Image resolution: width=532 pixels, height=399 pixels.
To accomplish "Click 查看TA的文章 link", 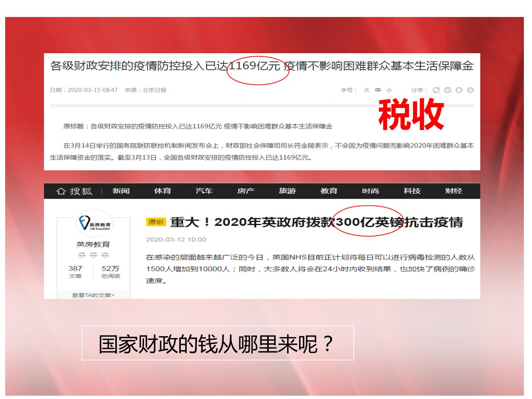I will click(93, 295).
